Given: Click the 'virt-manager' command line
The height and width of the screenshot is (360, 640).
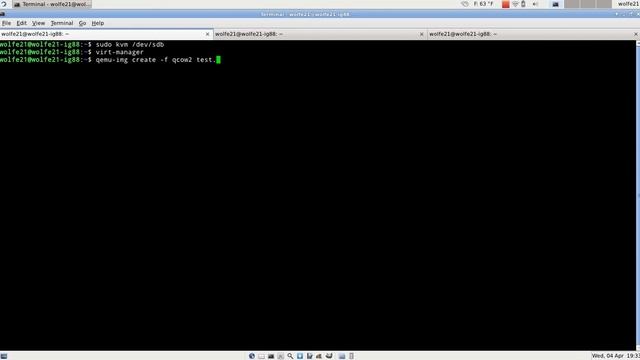Looking at the screenshot, I should [x=72, y=52].
